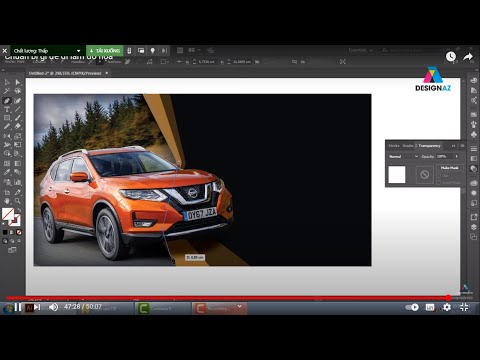Exit fullscreen video mode

pyautogui.click(x=464, y=307)
